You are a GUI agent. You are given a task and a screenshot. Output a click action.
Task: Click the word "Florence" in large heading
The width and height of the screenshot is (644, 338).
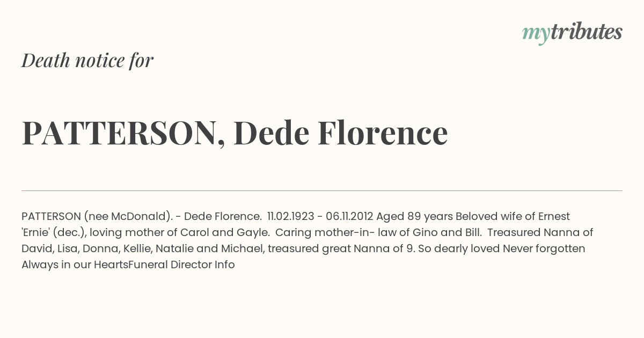point(383,133)
